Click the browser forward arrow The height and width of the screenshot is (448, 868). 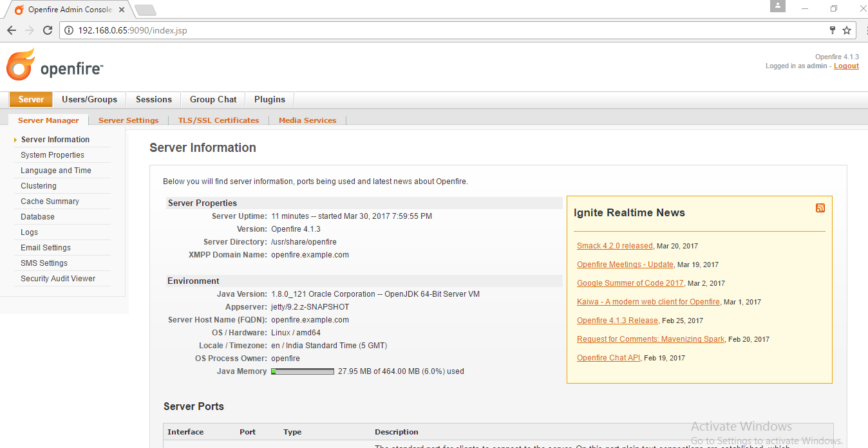[x=30, y=30]
